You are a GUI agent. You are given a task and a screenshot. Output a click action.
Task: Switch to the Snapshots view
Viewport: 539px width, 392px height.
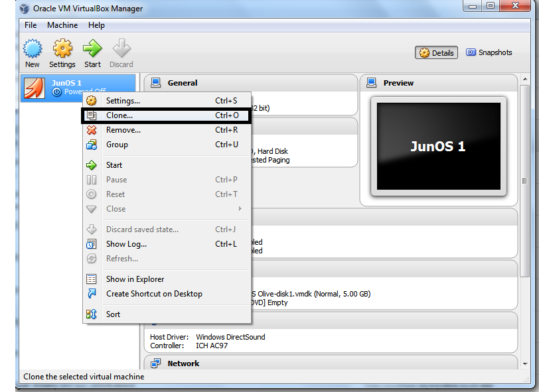(x=489, y=52)
